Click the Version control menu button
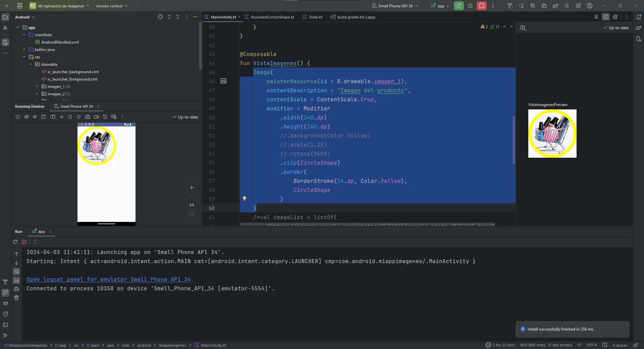This screenshot has height=349, width=644. click(111, 6)
